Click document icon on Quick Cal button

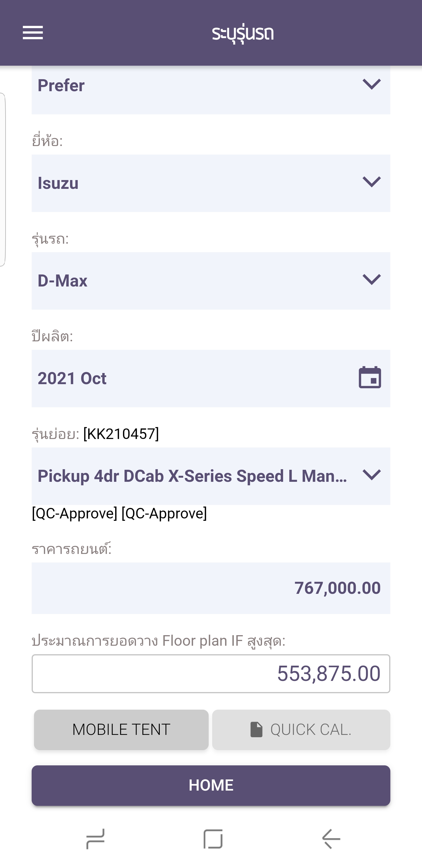click(x=256, y=730)
